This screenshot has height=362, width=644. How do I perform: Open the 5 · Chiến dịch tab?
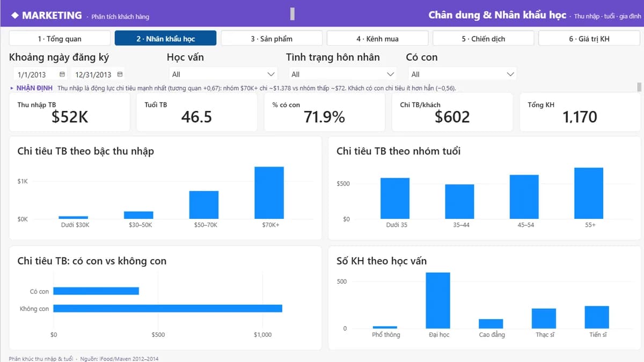(483, 39)
